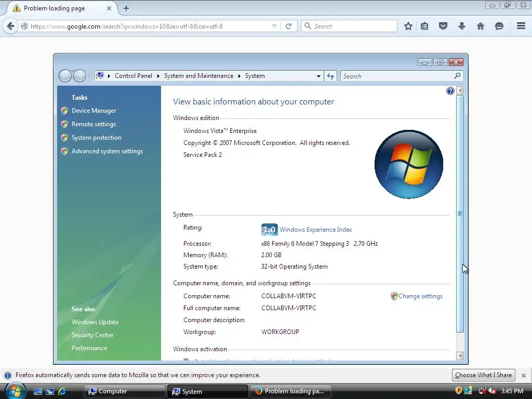Screen dimensions: 532x399
Task: Open System window help icon
Action: pos(450,91)
